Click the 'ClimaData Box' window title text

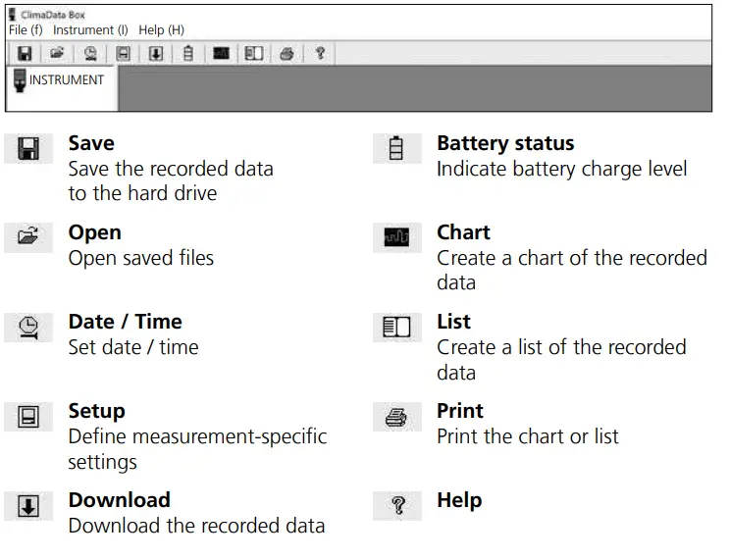pos(53,15)
